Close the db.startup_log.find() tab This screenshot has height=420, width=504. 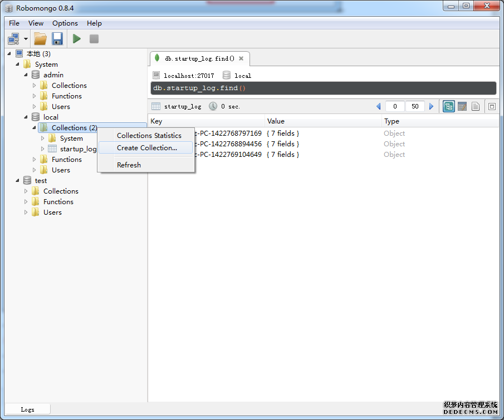pos(241,58)
